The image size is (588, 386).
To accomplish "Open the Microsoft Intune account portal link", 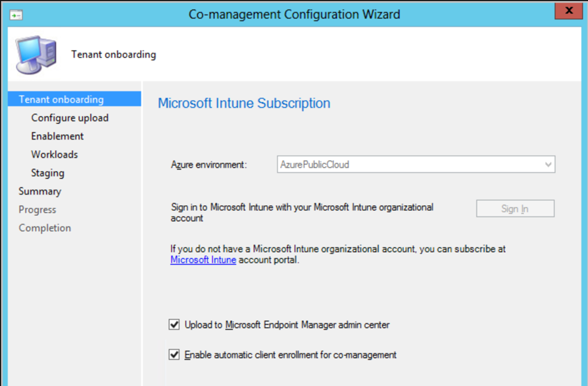I will (x=203, y=260).
